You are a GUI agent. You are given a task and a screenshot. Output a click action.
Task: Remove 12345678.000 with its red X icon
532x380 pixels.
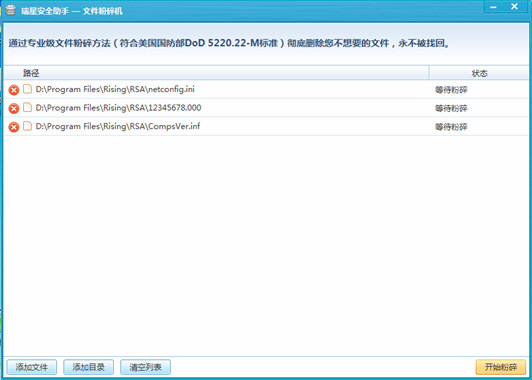(x=14, y=109)
